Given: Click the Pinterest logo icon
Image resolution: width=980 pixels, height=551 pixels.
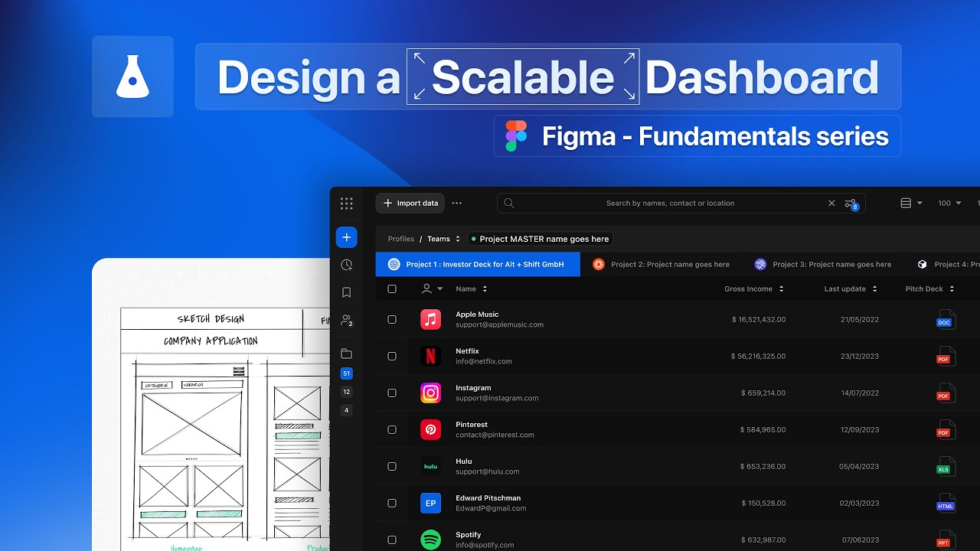Looking at the screenshot, I should click(431, 429).
